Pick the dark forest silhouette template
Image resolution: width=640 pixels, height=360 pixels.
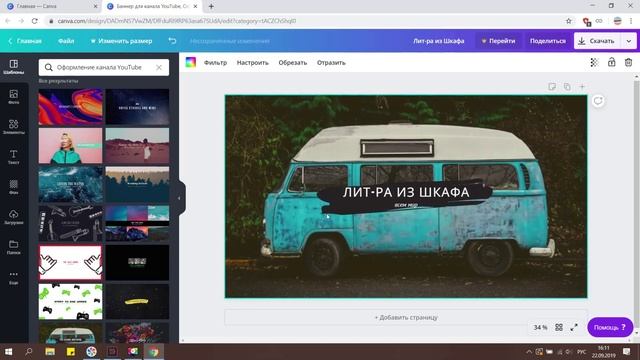[137, 184]
